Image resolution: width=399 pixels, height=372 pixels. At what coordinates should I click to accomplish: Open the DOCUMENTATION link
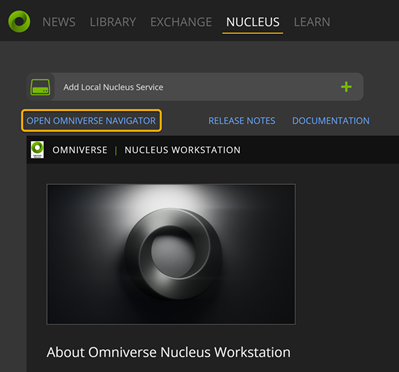(x=331, y=121)
